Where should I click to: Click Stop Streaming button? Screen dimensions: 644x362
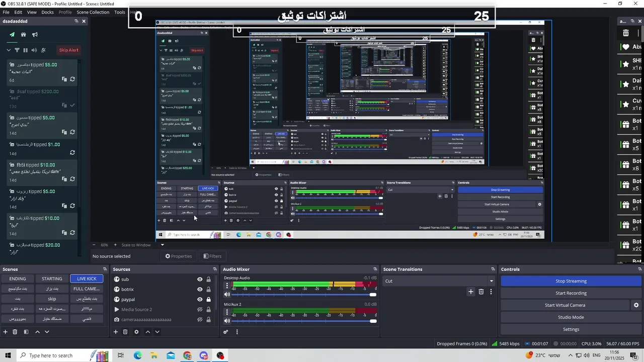571,281
